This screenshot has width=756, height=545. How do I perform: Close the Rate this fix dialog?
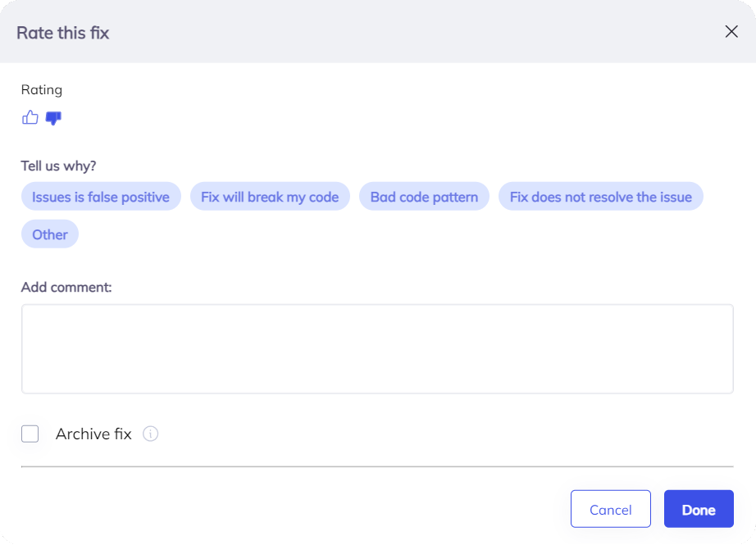pos(731,32)
